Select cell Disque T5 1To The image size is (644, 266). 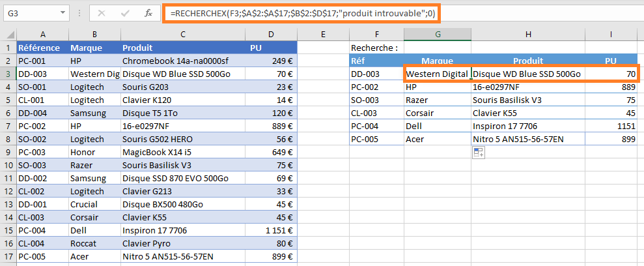pyautogui.click(x=183, y=113)
